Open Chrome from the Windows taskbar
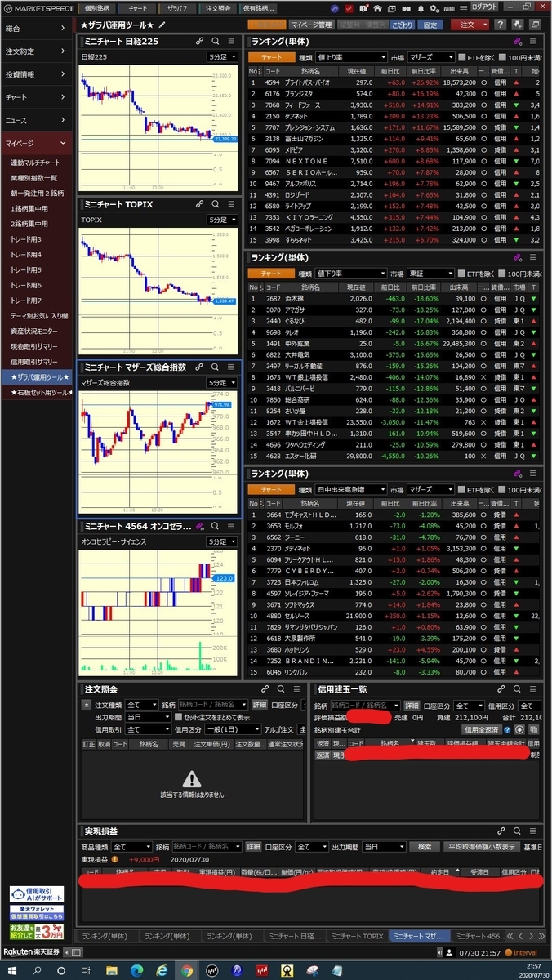The image size is (552, 980). tap(187, 970)
